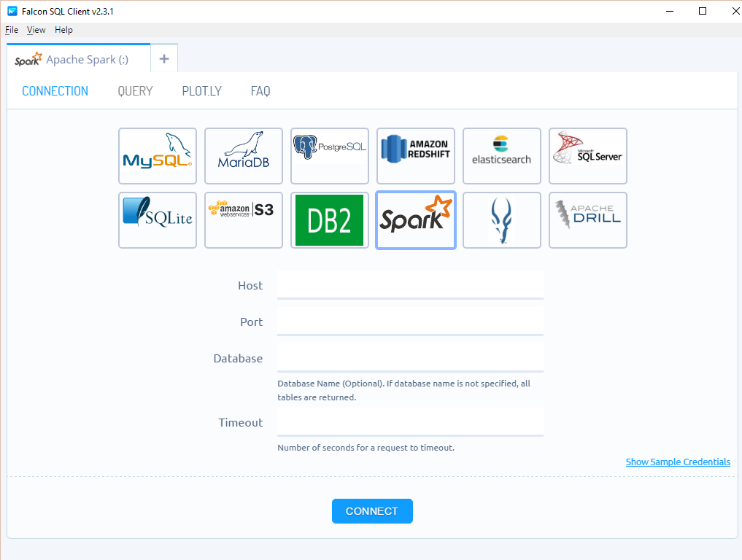Choose the Amazon S3 connector
Screen dimensions: 742x560
pyautogui.click(x=244, y=220)
